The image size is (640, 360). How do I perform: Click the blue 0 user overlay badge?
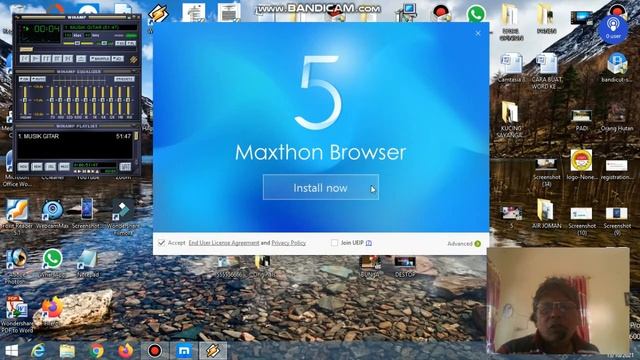click(x=613, y=29)
